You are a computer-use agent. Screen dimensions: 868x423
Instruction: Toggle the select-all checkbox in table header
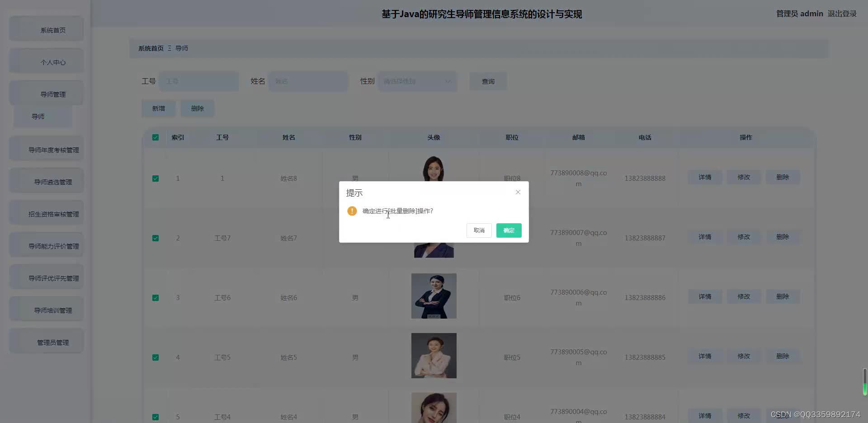(156, 137)
